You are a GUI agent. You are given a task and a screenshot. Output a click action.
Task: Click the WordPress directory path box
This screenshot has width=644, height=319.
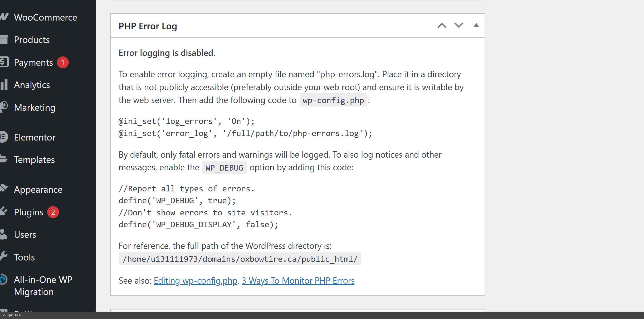(240, 259)
